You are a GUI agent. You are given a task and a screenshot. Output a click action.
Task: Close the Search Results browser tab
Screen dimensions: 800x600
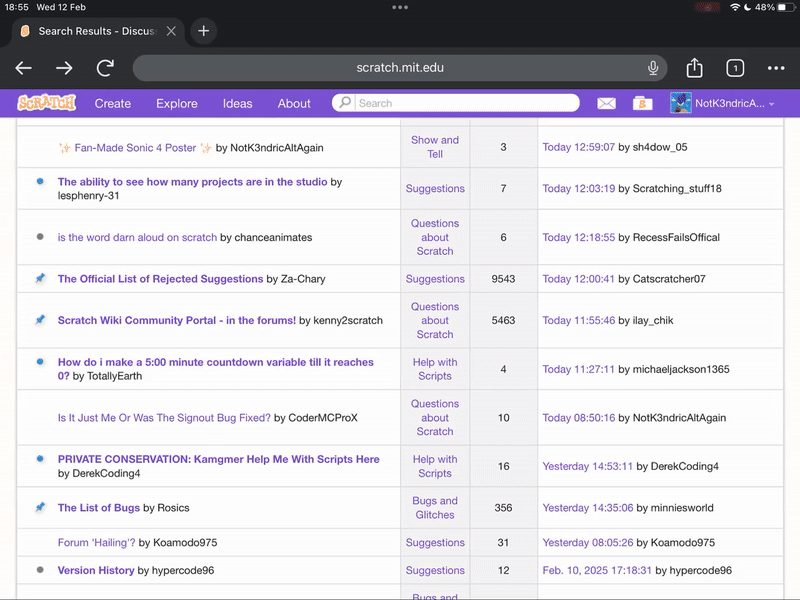tap(171, 31)
